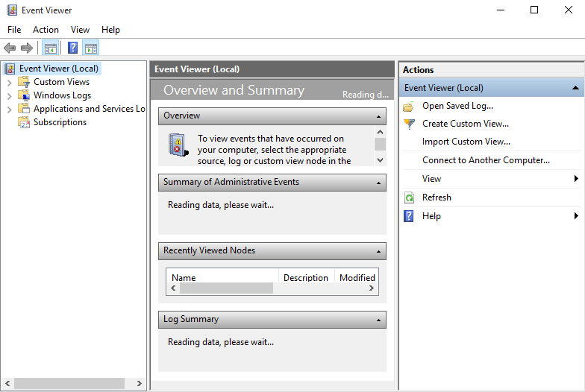Select the Windows Logs tree item
585x392 pixels.
click(63, 95)
